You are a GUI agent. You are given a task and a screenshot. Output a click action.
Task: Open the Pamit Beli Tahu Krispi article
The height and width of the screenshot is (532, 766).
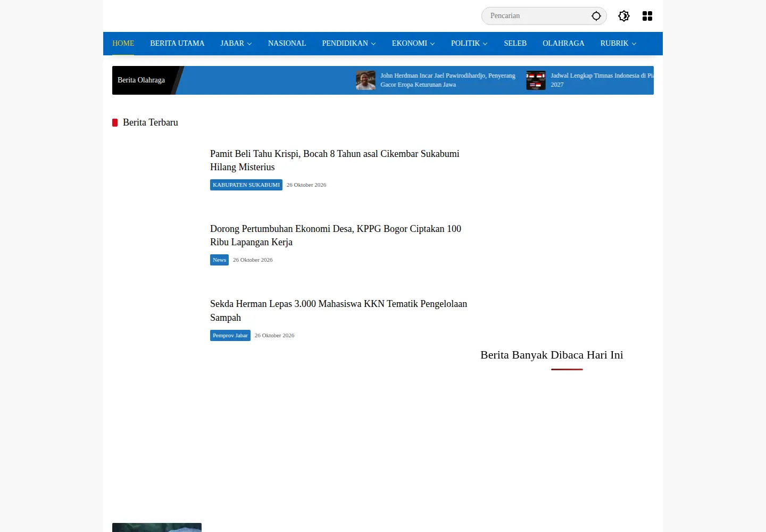335,160
